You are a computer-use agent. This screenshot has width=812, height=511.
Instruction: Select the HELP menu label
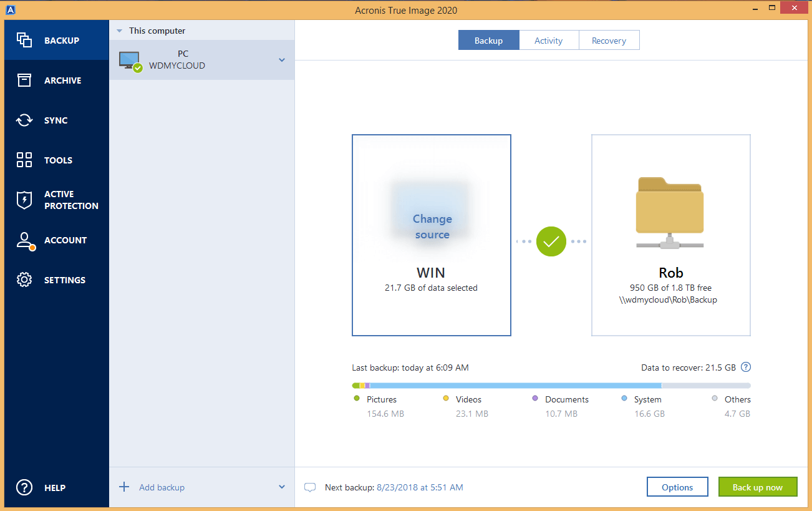click(55, 488)
